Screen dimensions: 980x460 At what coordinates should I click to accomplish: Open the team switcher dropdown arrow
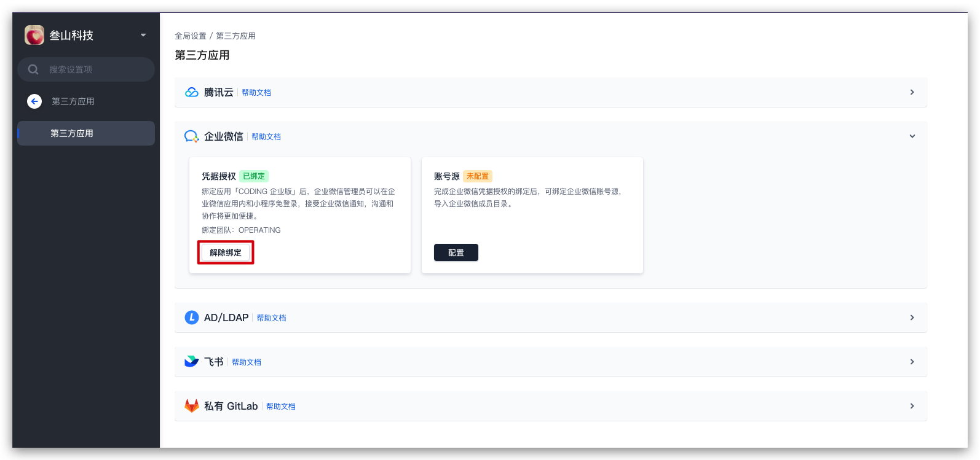(x=143, y=35)
